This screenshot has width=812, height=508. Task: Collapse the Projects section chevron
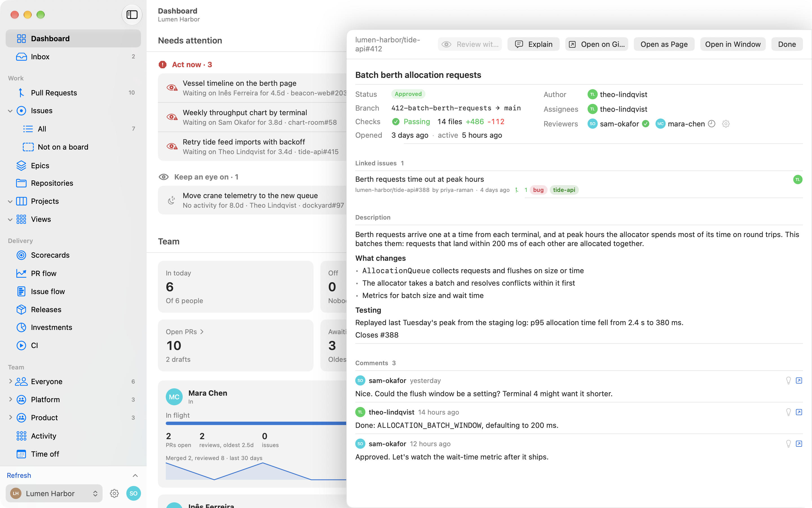coord(10,201)
